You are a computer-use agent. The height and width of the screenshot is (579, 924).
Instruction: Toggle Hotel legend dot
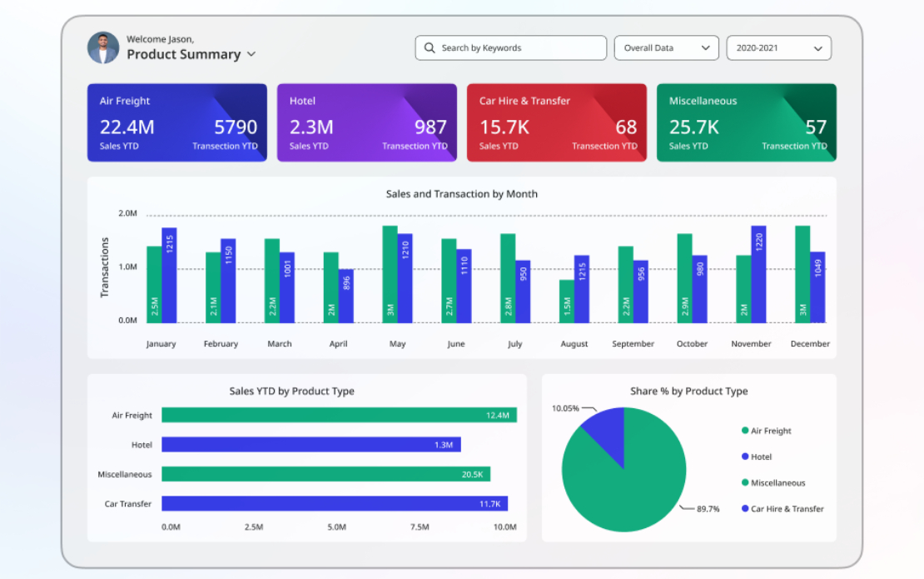click(x=745, y=457)
